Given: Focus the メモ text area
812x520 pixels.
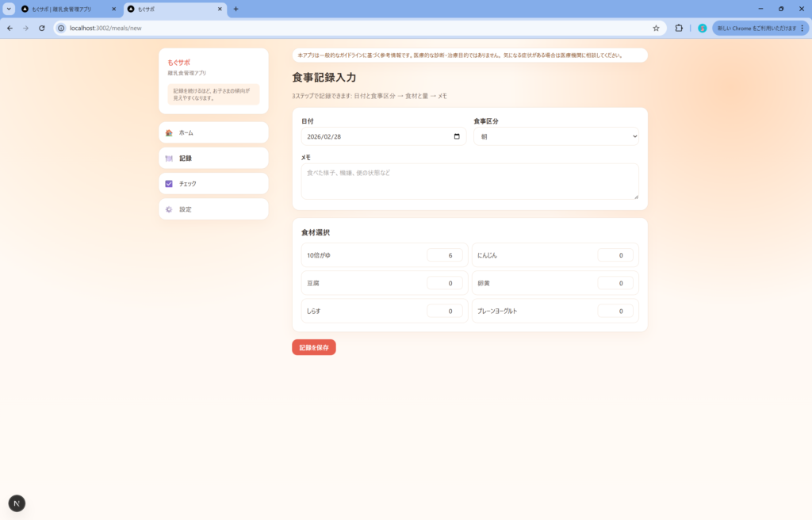Looking at the screenshot, I should tap(469, 182).
